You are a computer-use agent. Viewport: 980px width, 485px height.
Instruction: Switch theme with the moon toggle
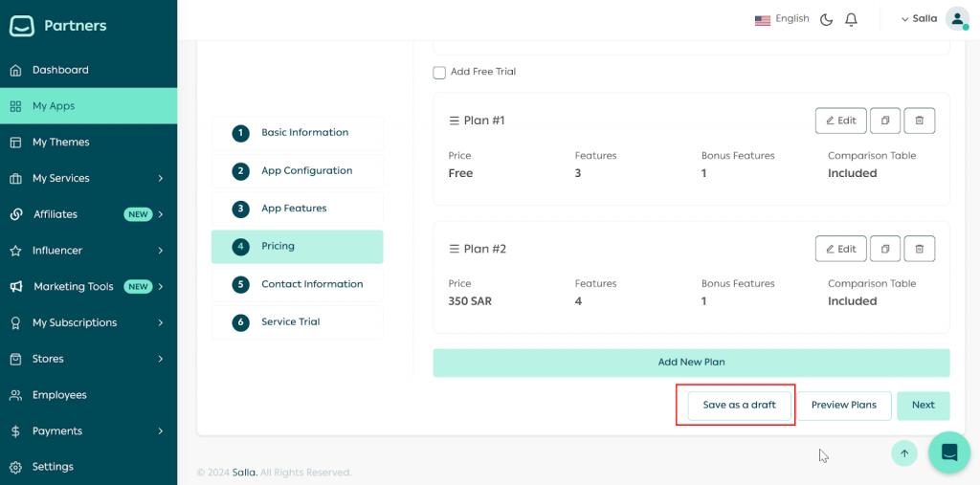click(827, 19)
